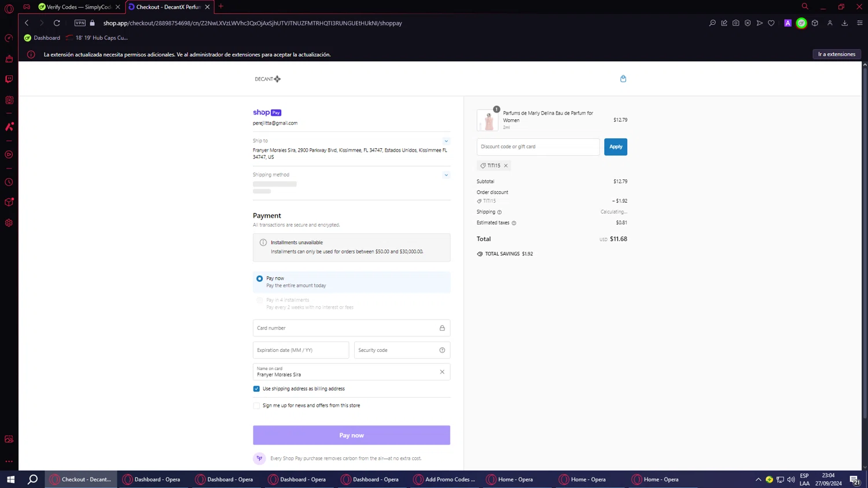Focus the Card number field
Image resolution: width=868 pixels, height=488 pixels.
click(x=351, y=328)
